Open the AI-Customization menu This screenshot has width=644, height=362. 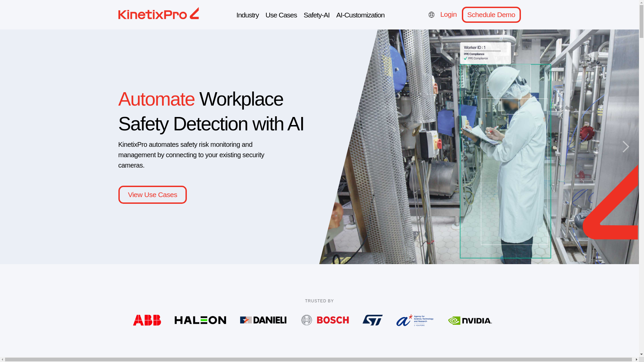click(x=360, y=15)
